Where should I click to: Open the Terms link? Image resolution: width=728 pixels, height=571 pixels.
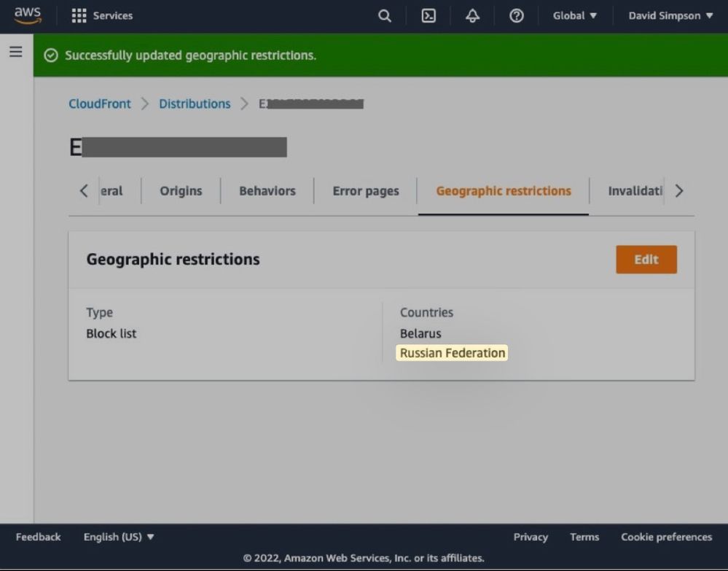point(584,537)
